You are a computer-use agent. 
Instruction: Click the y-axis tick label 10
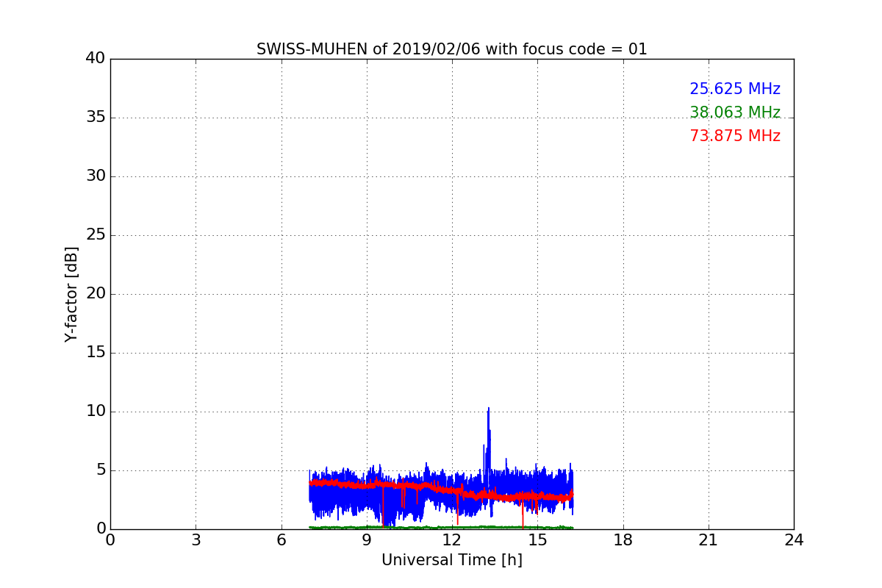(x=96, y=412)
